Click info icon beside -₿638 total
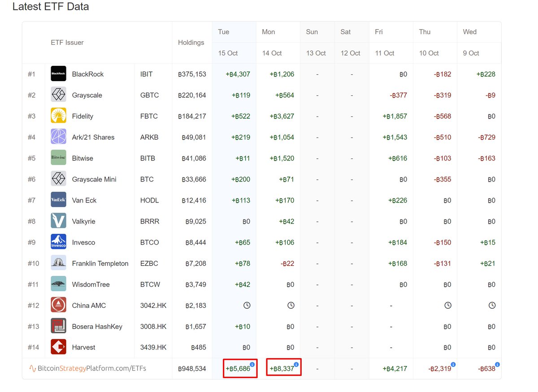538x392 pixels. (x=498, y=365)
